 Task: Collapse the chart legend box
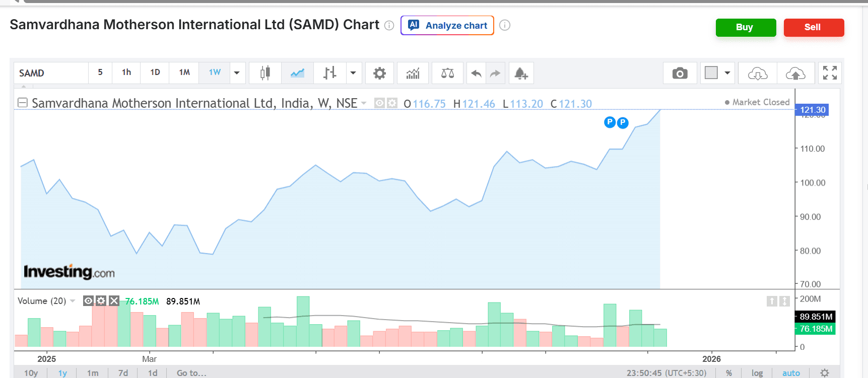click(22, 103)
